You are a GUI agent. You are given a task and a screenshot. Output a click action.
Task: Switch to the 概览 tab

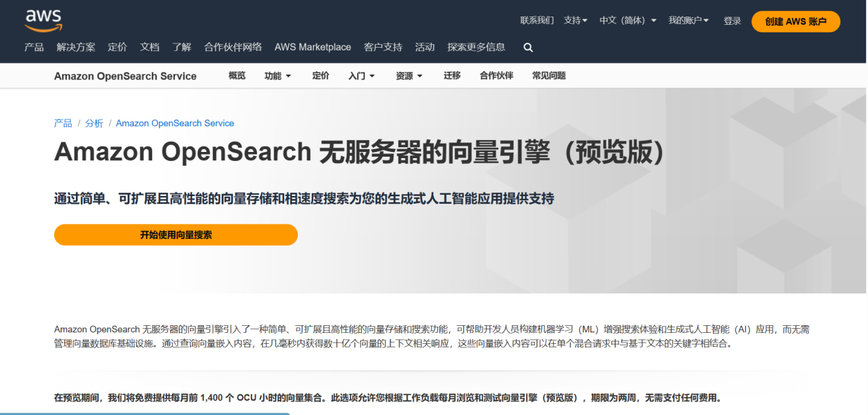coord(237,76)
